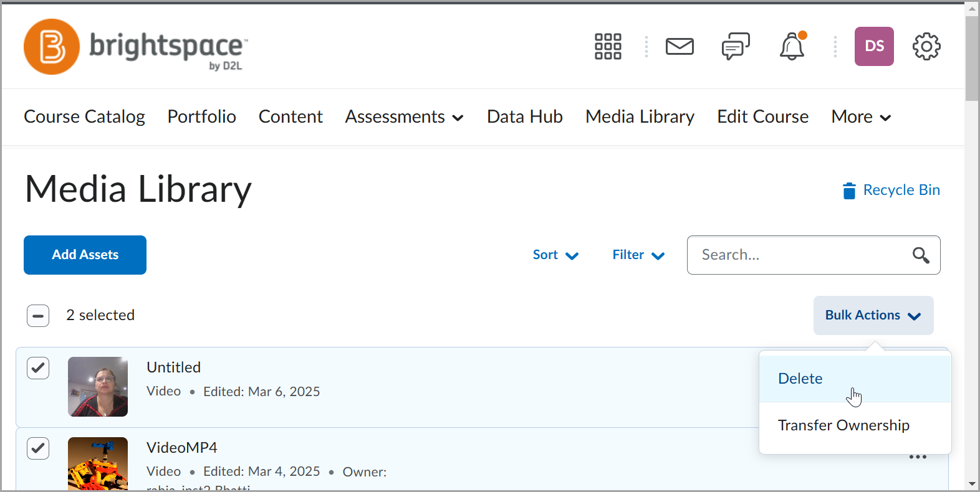The image size is (980, 492).
Task: Click 'Edited: Mar 6, 2025' text
Action: pyautogui.click(x=261, y=392)
